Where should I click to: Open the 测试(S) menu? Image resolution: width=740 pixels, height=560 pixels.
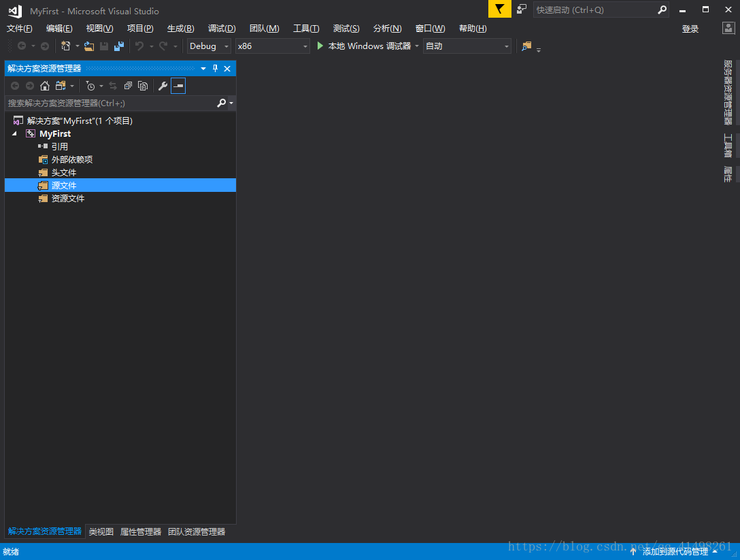pyautogui.click(x=346, y=29)
